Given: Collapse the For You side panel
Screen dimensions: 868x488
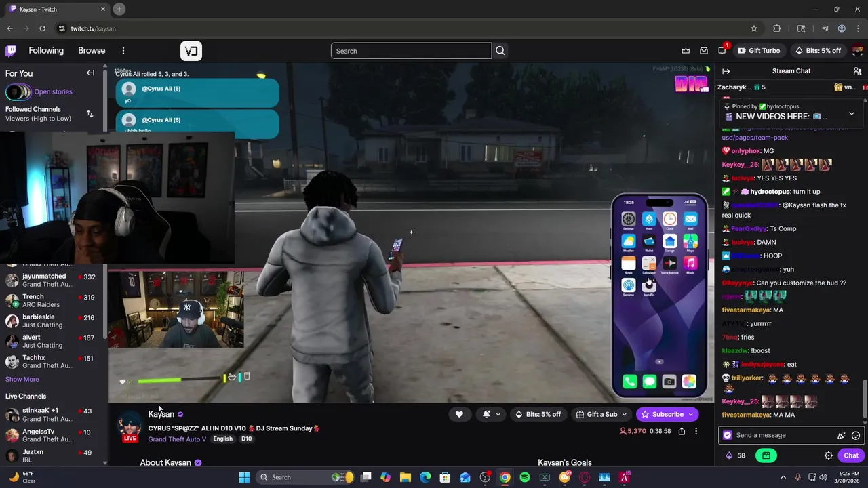Looking at the screenshot, I should pos(90,73).
